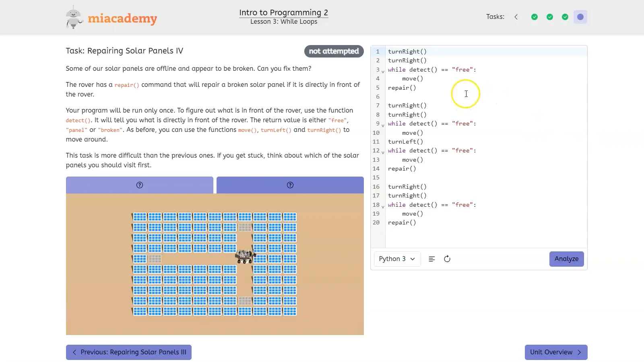
Task: Collapse the while loop on line 9
Action: 382,125
